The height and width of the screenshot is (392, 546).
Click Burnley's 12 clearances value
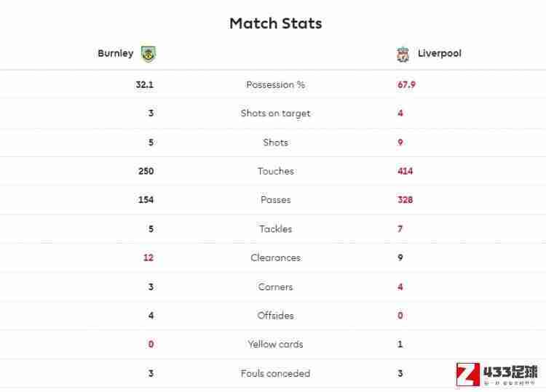tap(149, 257)
